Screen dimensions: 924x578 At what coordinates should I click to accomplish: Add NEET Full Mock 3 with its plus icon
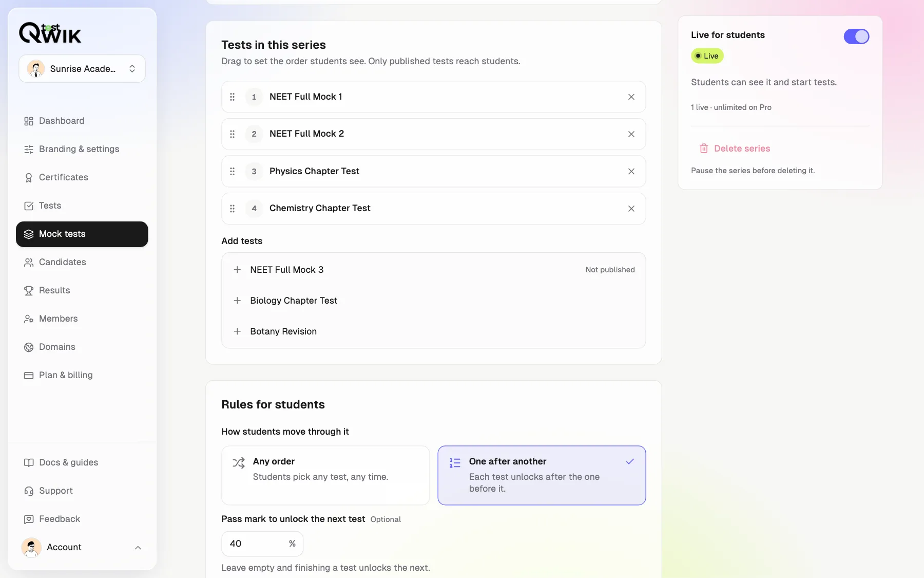tap(237, 270)
